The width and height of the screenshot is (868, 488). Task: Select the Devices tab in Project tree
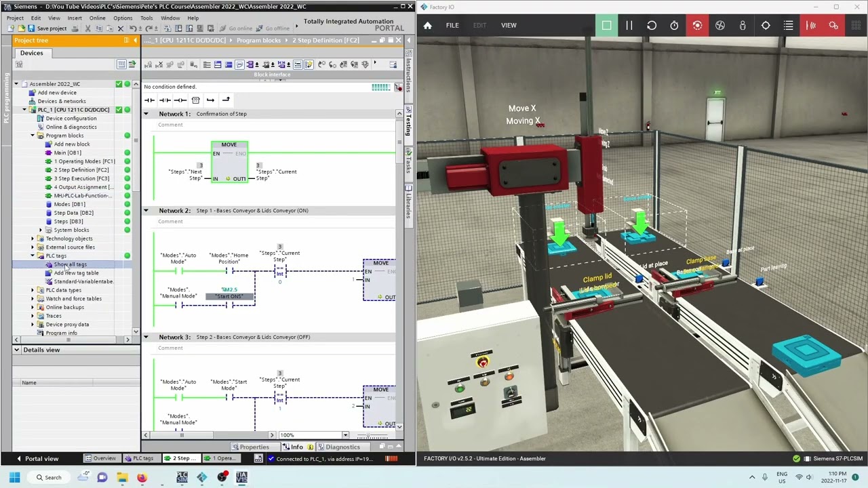[x=31, y=53]
